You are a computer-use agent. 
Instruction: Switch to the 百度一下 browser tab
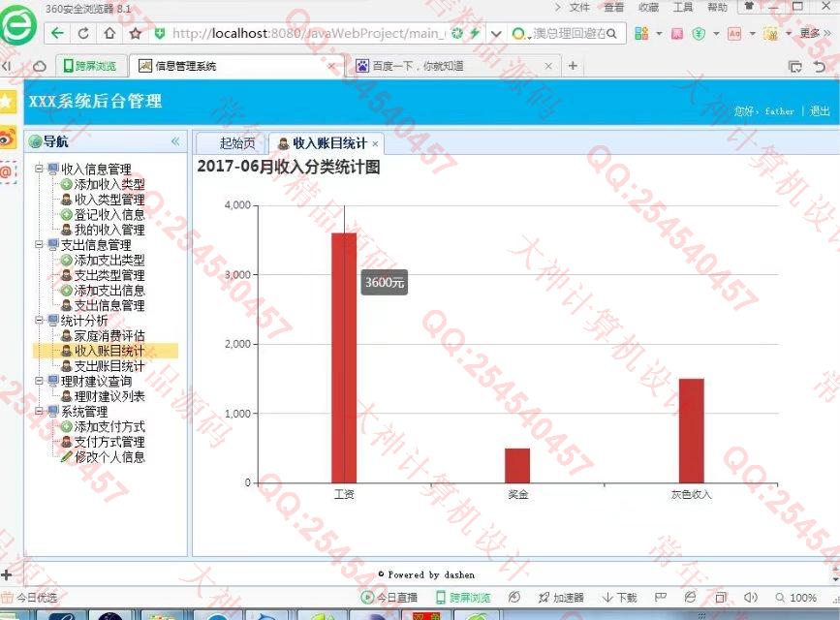(417, 66)
